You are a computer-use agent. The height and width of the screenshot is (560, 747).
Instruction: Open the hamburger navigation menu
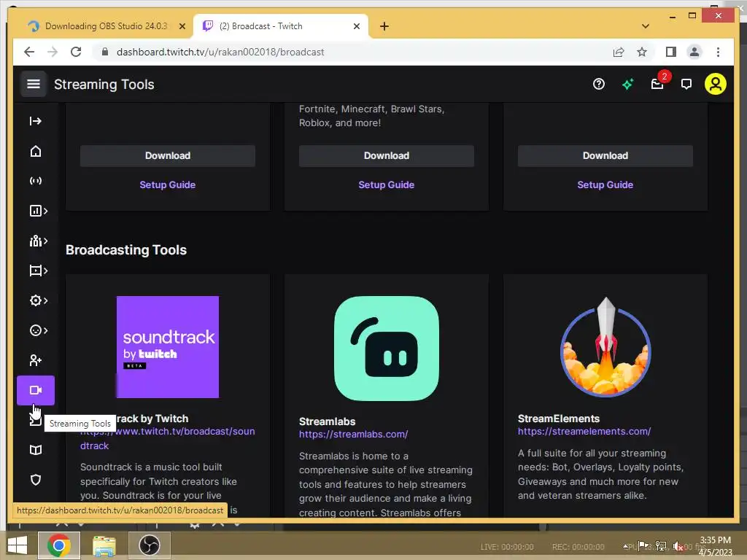tap(34, 85)
